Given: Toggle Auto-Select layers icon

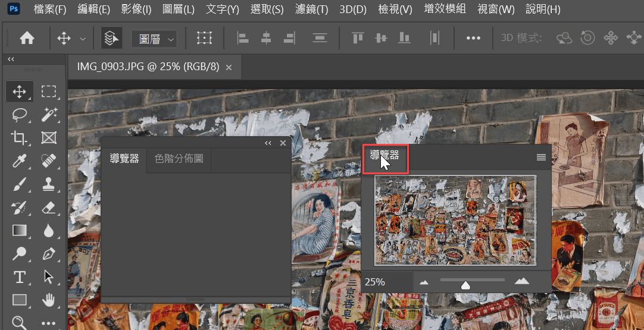Looking at the screenshot, I should (x=112, y=38).
